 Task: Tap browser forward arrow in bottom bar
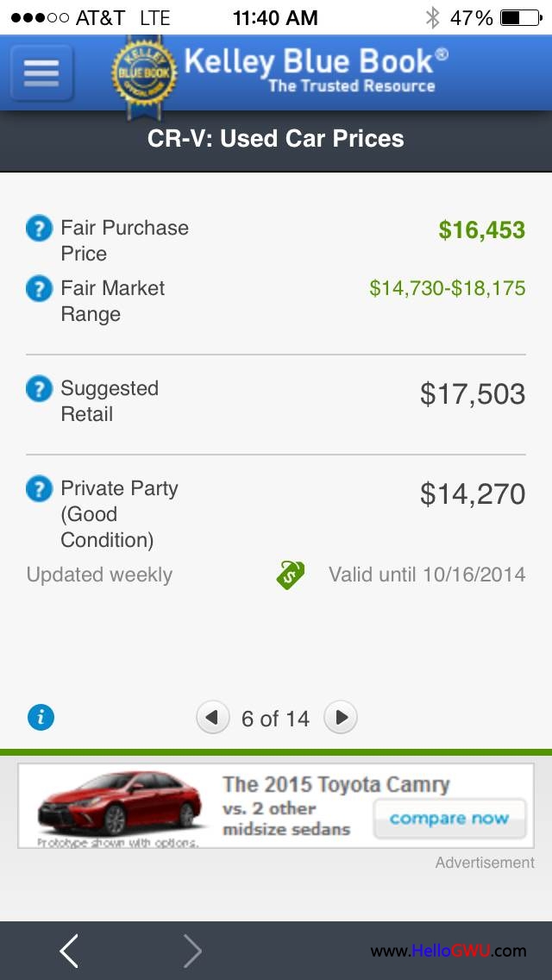(x=192, y=951)
